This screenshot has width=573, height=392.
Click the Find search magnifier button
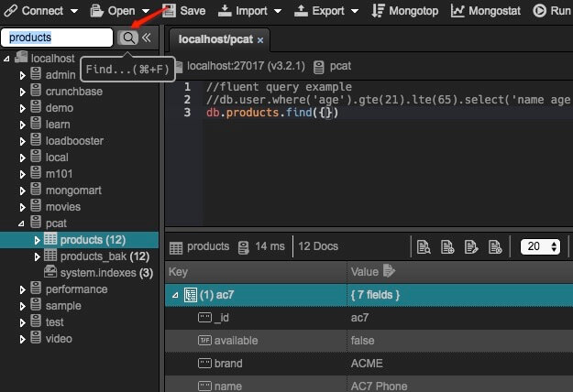128,38
